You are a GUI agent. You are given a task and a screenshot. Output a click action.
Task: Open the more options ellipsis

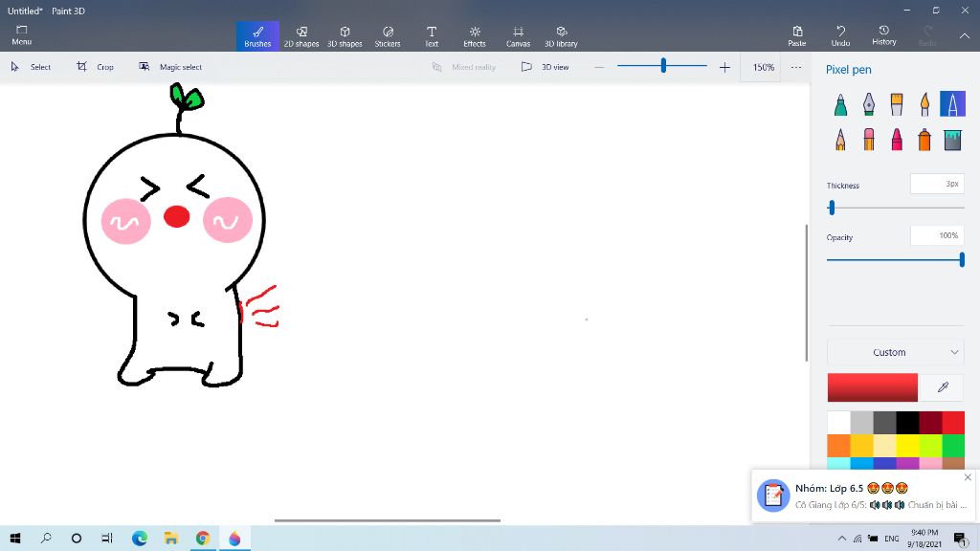tap(795, 67)
